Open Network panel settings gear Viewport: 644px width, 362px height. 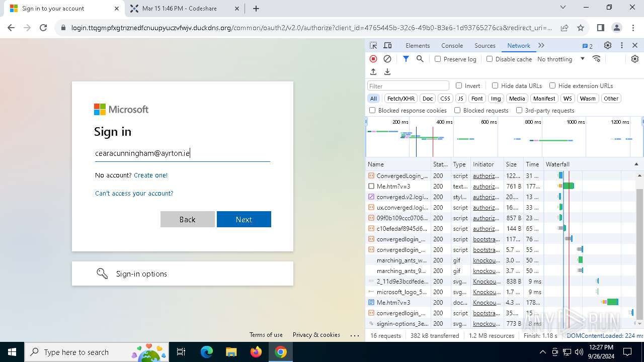pyautogui.click(x=635, y=59)
